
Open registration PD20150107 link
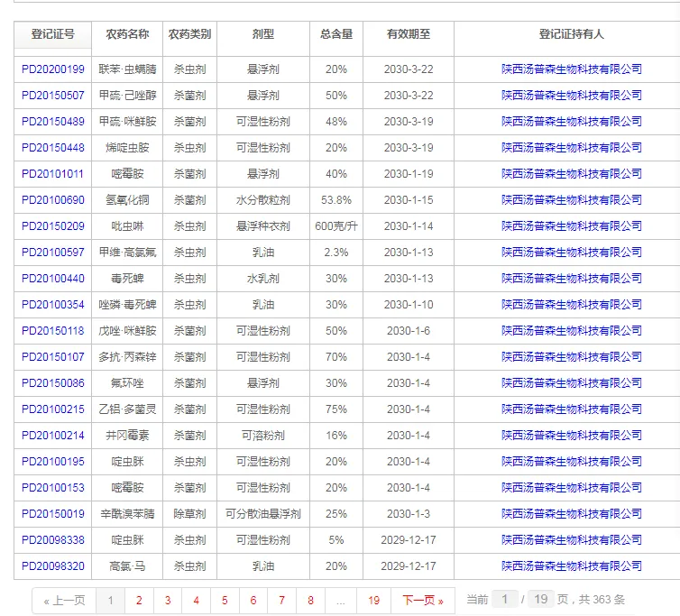53,356
